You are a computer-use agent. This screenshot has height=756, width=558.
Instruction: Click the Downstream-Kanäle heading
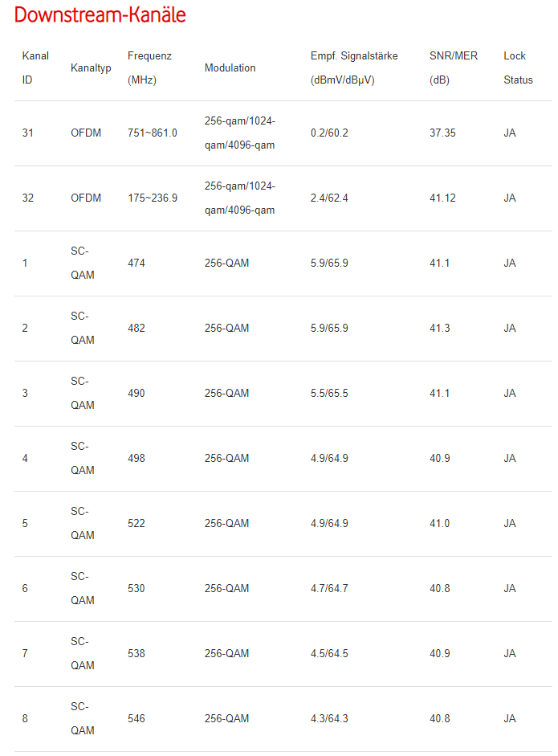[x=100, y=15]
